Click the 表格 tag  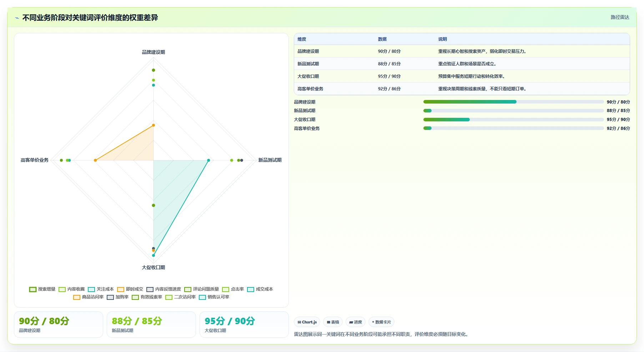[x=333, y=322]
